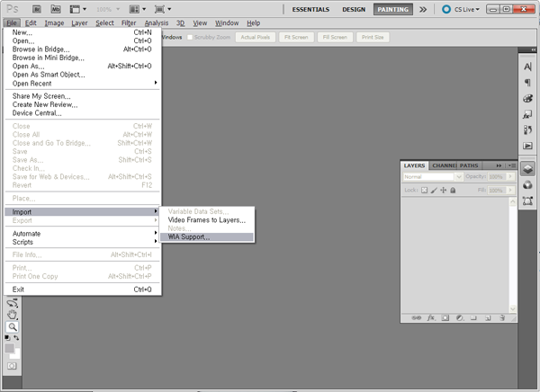Viewport: 540px width, 392px height.
Task: Launch Adobe Bridge from the Br icon
Action: 37,9
